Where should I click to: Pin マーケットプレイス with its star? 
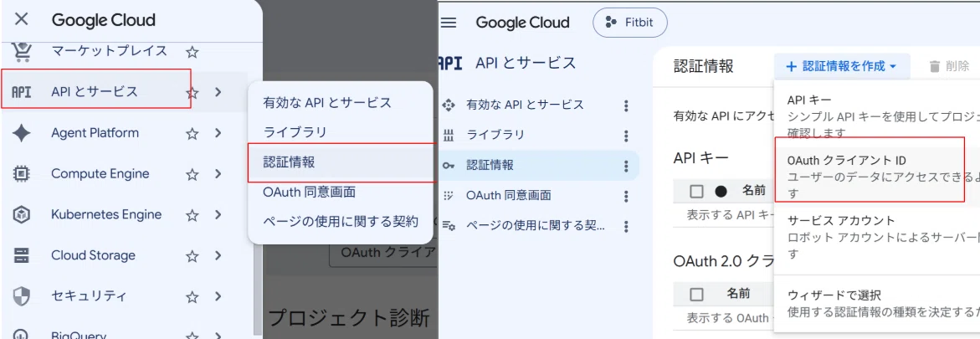pyautogui.click(x=192, y=51)
